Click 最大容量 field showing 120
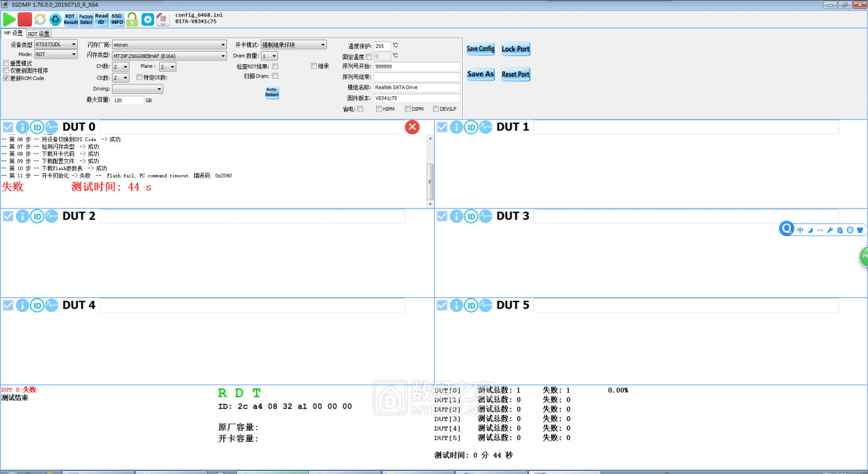Screen dimensions: 868x474 tap(128, 101)
